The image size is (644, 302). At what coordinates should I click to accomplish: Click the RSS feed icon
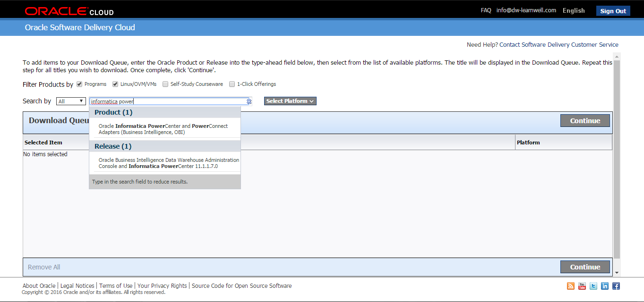pyautogui.click(x=571, y=286)
